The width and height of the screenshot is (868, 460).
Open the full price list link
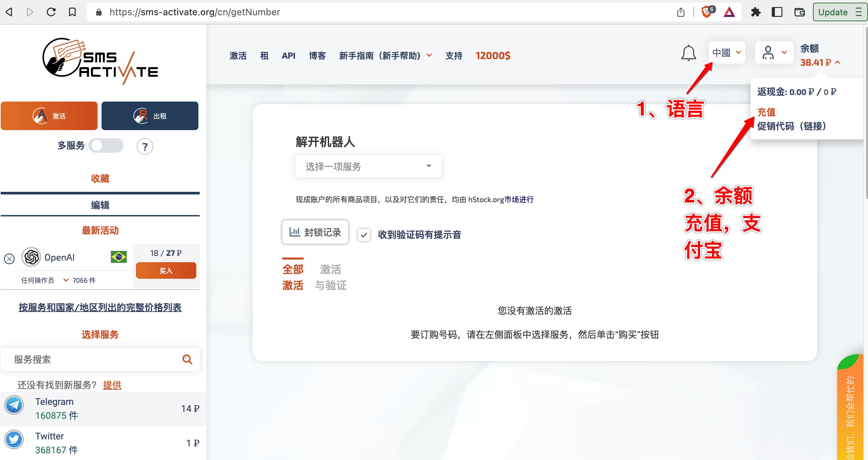(100, 307)
